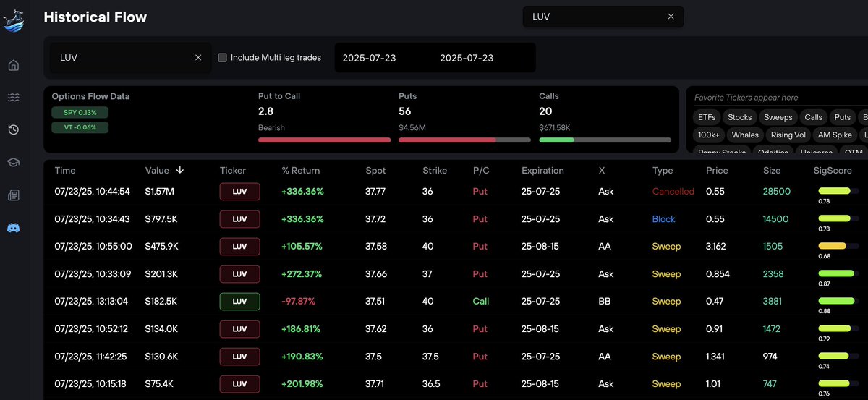Image resolution: width=868 pixels, height=400 pixels.
Task: Select the Rising Vol filter chip
Action: point(788,135)
